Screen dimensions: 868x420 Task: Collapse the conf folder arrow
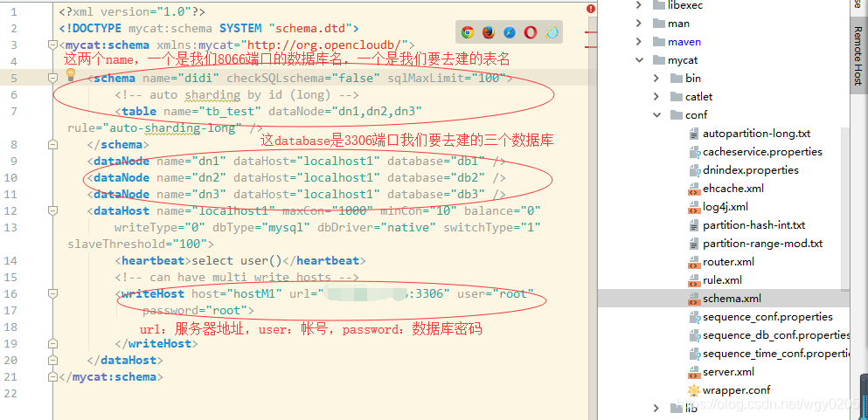tap(657, 115)
